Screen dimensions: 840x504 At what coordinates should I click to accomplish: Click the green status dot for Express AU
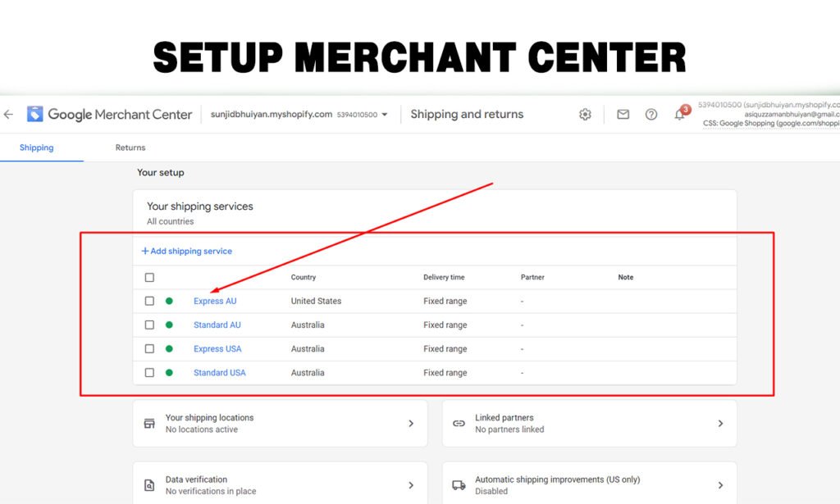point(169,301)
